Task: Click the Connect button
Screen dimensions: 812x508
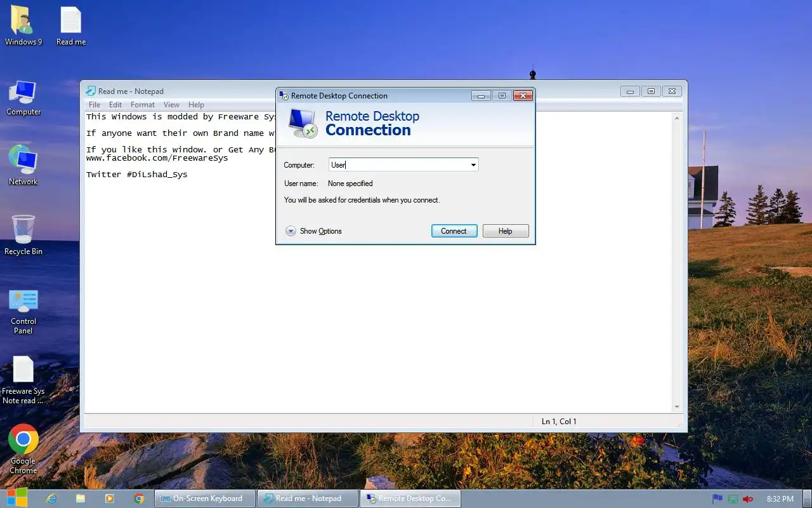Action: (454, 231)
